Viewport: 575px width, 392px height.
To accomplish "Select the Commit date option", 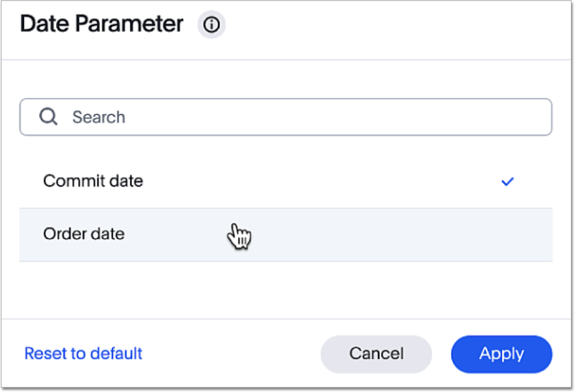I will click(x=93, y=181).
